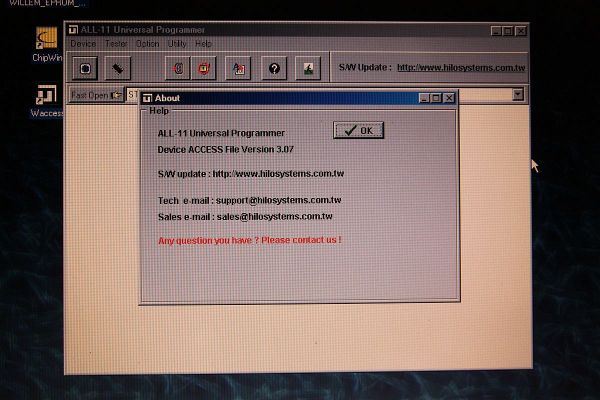Image resolution: width=600 pixels, height=400 pixels.
Task: Open the Utility menu
Action: pyautogui.click(x=177, y=44)
